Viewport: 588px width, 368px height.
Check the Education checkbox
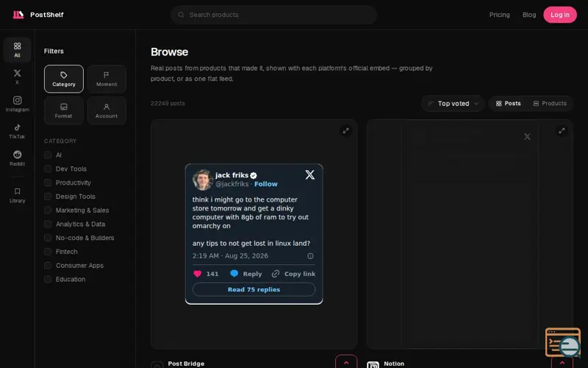click(48, 280)
